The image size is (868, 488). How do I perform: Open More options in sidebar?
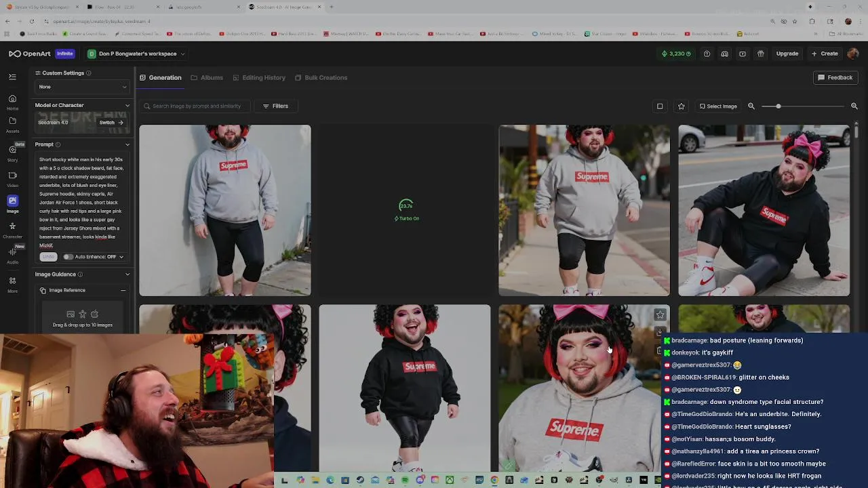pyautogui.click(x=12, y=284)
